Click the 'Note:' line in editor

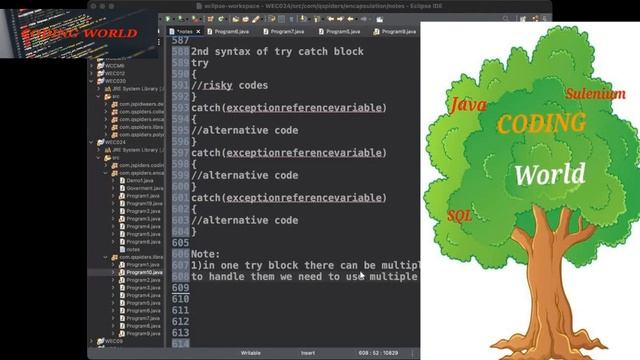coord(205,254)
